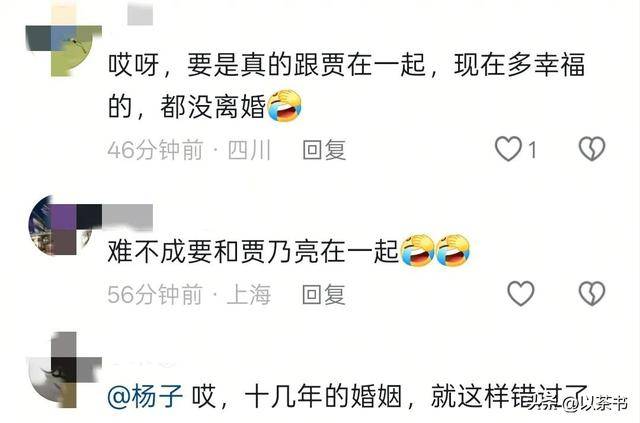Tap the blurred username of first commenter
The height and width of the screenshot is (423, 640).
coord(140,14)
